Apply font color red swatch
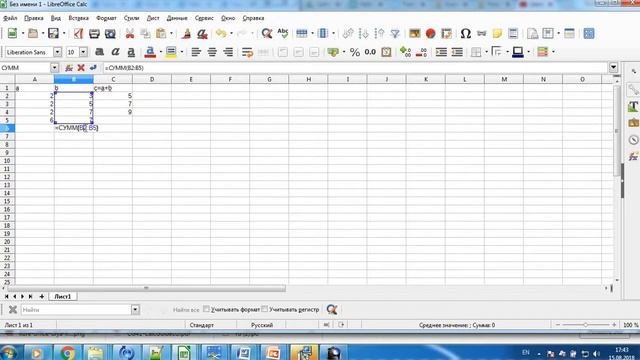This screenshot has height=360, width=640. (150, 52)
